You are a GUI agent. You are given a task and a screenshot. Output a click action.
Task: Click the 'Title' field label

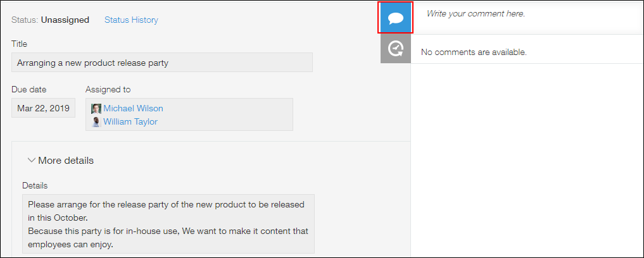tap(20, 44)
